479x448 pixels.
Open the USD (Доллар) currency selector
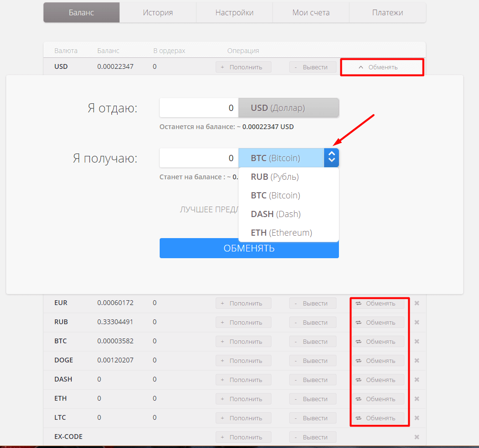(289, 108)
